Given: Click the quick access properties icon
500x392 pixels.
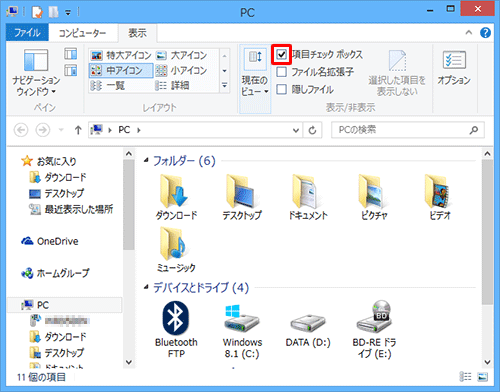Looking at the screenshot, I should pyautogui.click(x=37, y=12).
